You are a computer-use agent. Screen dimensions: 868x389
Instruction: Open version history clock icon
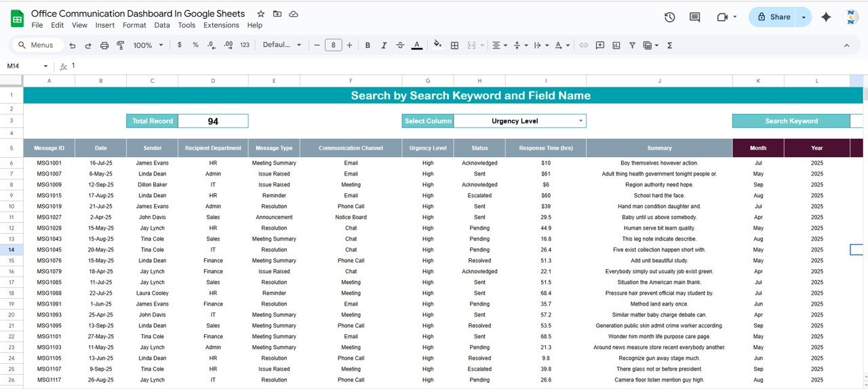click(669, 17)
